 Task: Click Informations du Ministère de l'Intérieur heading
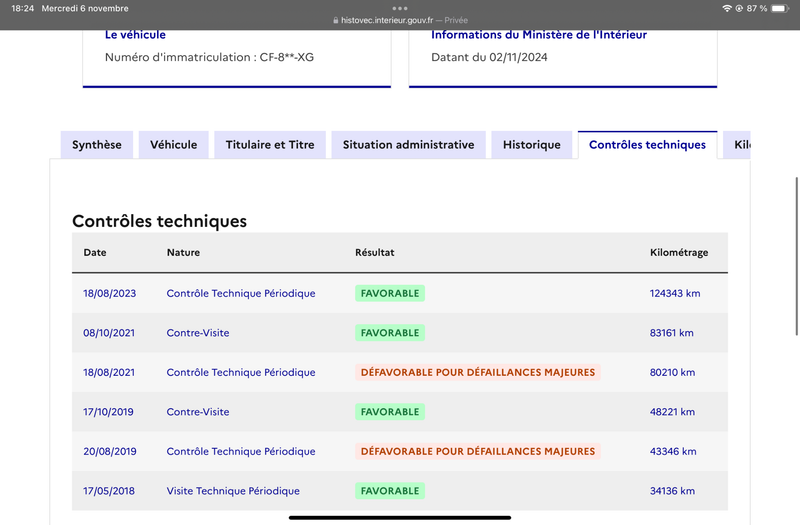tap(539, 35)
